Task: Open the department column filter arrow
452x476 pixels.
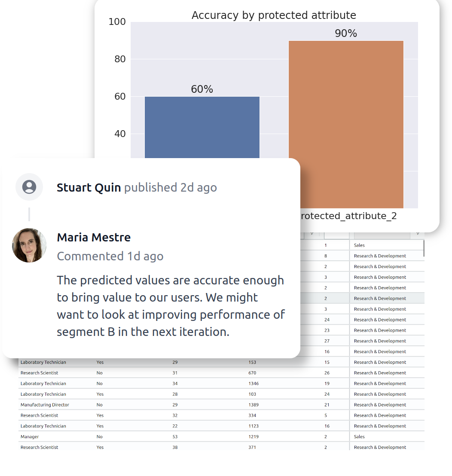Action: click(x=418, y=234)
